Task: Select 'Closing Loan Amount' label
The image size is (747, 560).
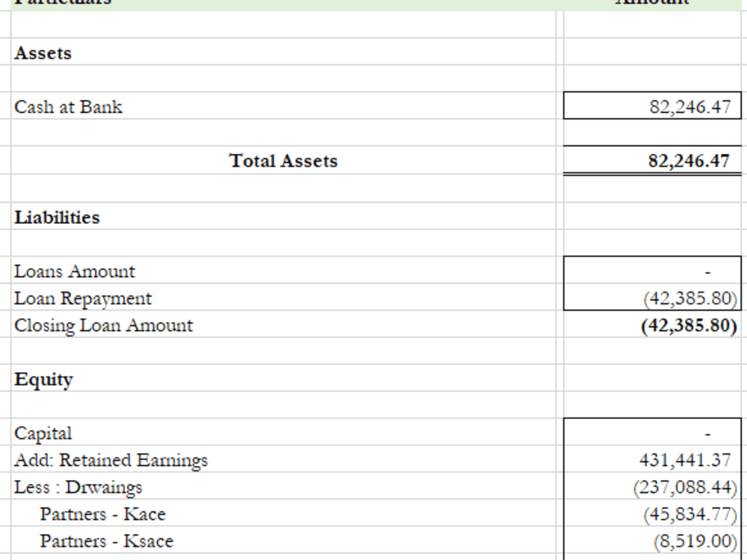Action: coord(103,326)
